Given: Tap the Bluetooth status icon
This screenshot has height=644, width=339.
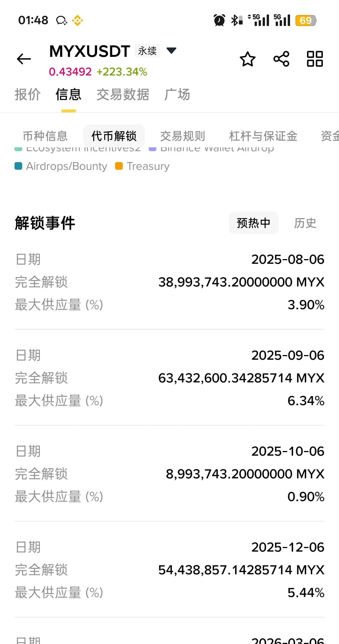Looking at the screenshot, I should coord(237,21).
